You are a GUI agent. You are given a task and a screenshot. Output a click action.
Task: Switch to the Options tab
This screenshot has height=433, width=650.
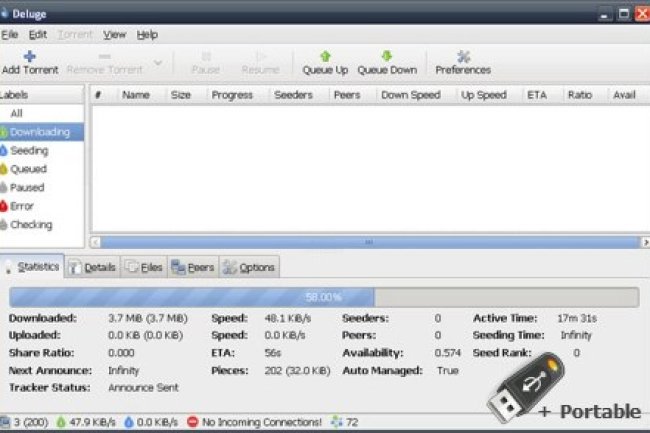click(x=249, y=268)
